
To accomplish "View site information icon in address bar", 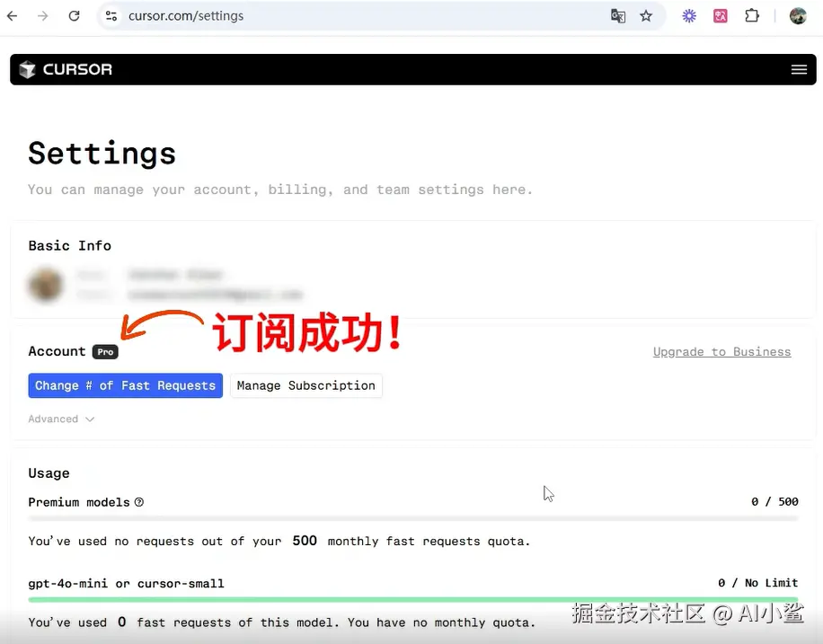I will (111, 16).
